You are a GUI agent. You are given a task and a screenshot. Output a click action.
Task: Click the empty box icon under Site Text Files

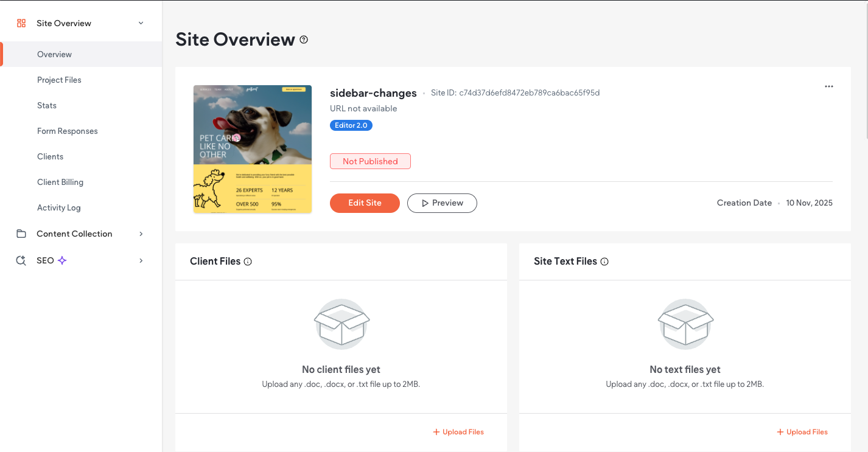685,324
